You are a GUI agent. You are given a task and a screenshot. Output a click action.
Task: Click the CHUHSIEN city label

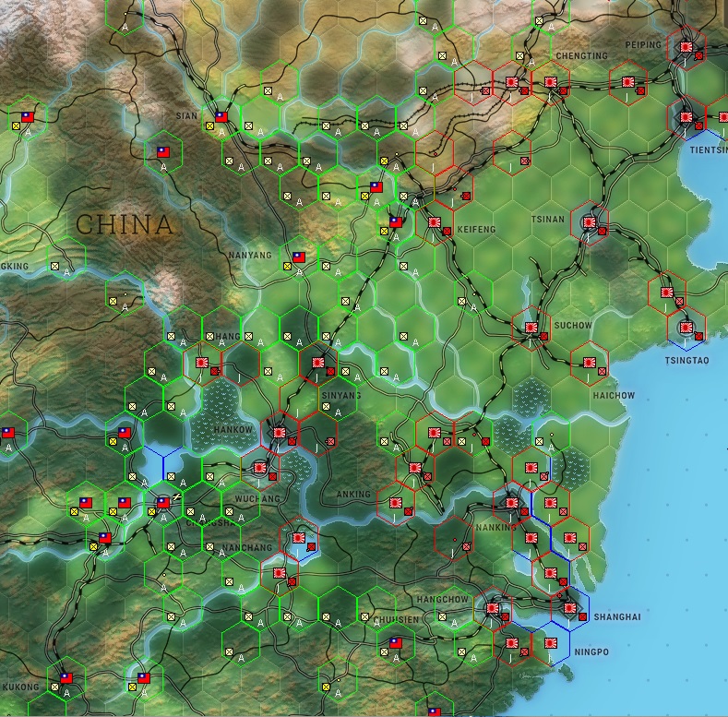tap(396, 620)
